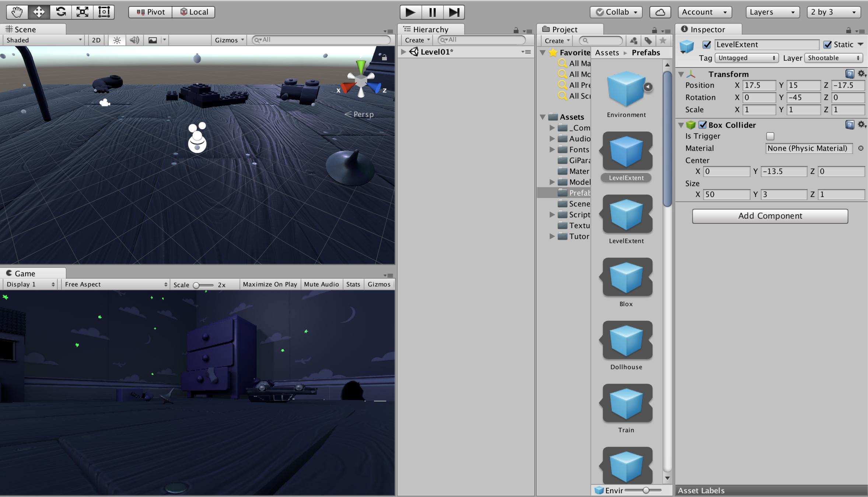868x497 pixels.
Task: Expand the Level01 scene in Hierarchy
Action: point(404,52)
